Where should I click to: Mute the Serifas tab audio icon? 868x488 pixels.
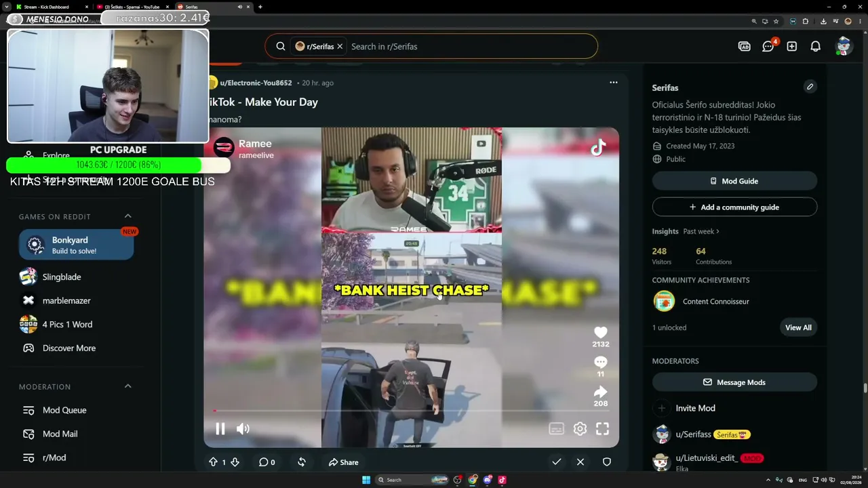coord(239,7)
